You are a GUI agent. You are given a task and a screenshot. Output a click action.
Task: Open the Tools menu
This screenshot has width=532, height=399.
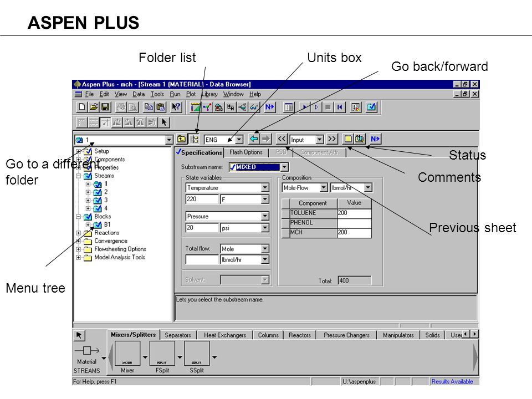(x=157, y=94)
